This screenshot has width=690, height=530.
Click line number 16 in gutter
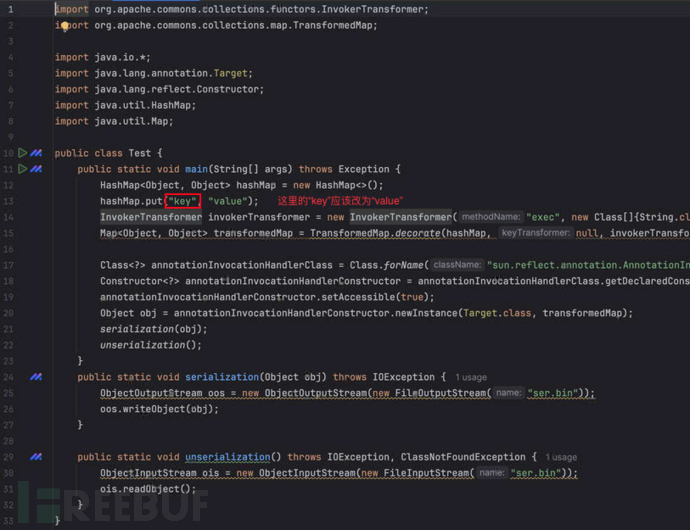8,249
